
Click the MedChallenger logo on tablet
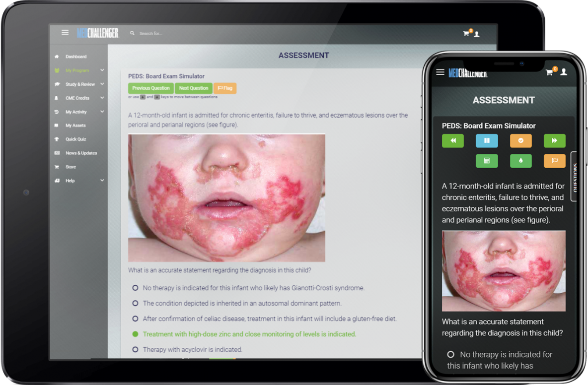tap(97, 33)
